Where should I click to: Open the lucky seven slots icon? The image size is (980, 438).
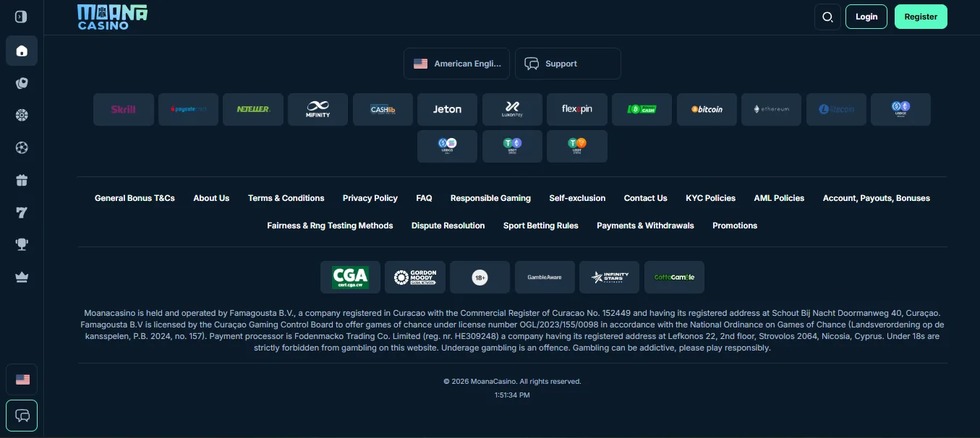22,212
